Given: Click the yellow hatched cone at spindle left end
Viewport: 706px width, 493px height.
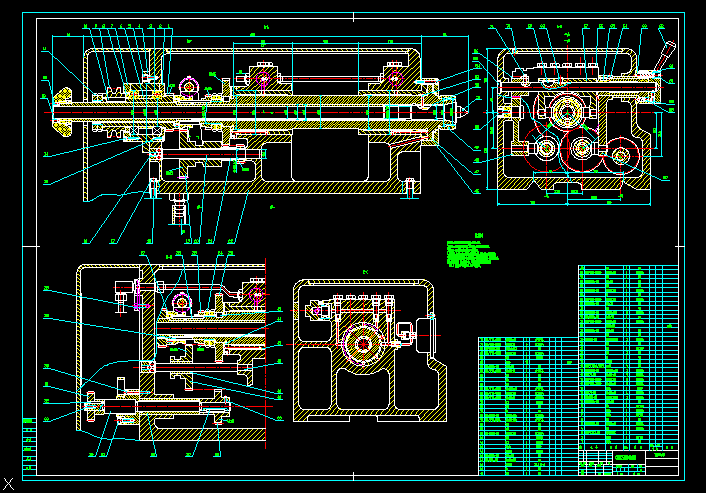Looking at the screenshot, I should click(62, 112).
